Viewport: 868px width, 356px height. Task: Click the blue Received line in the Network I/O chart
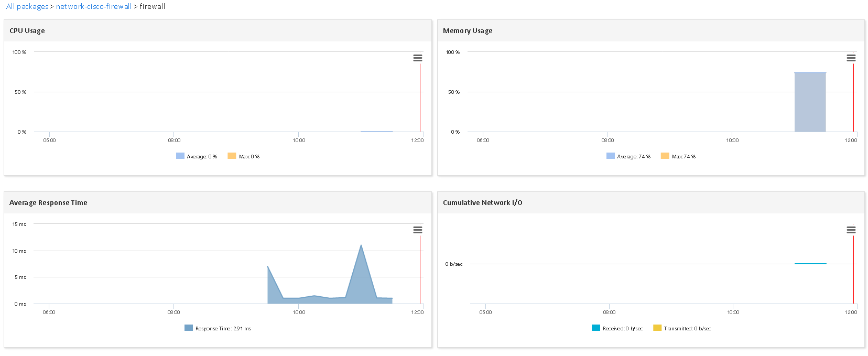tap(810, 264)
